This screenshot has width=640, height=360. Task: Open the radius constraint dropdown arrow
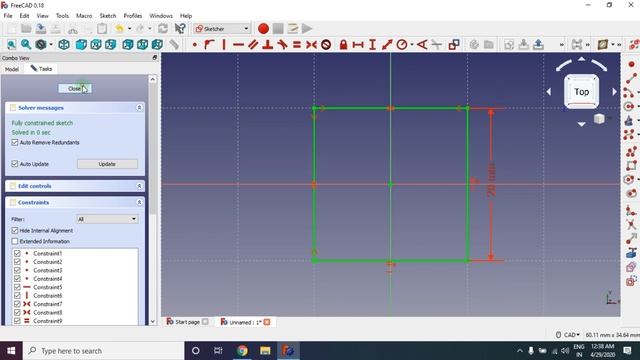click(412, 44)
